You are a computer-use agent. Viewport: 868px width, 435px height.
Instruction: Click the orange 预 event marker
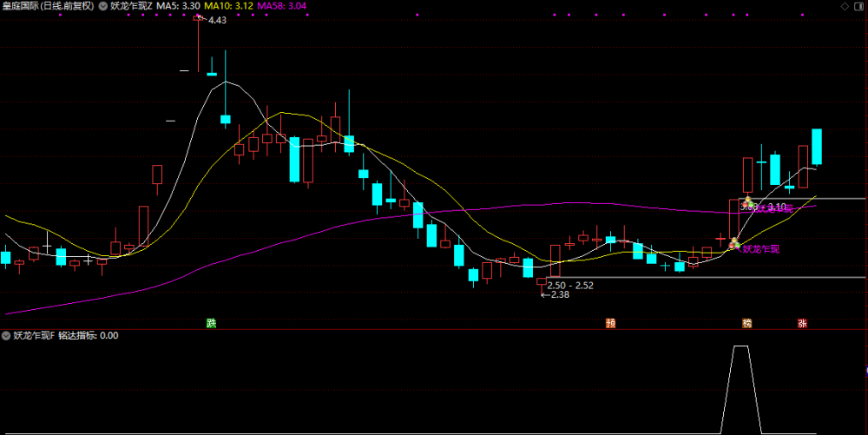(x=610, y=323)
